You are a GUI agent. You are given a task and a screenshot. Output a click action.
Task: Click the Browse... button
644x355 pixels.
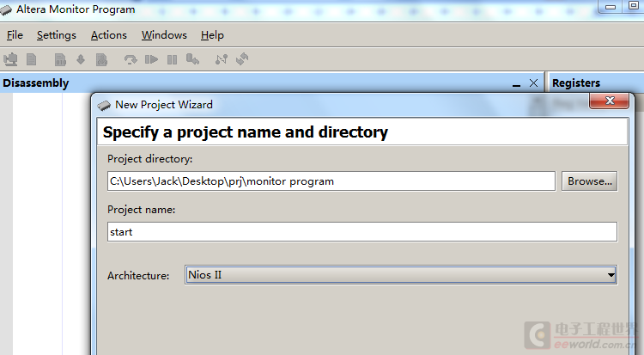(589, 181)
